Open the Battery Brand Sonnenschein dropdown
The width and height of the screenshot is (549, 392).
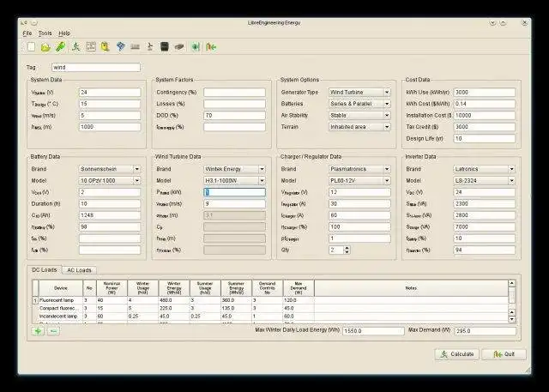point(110,169)
